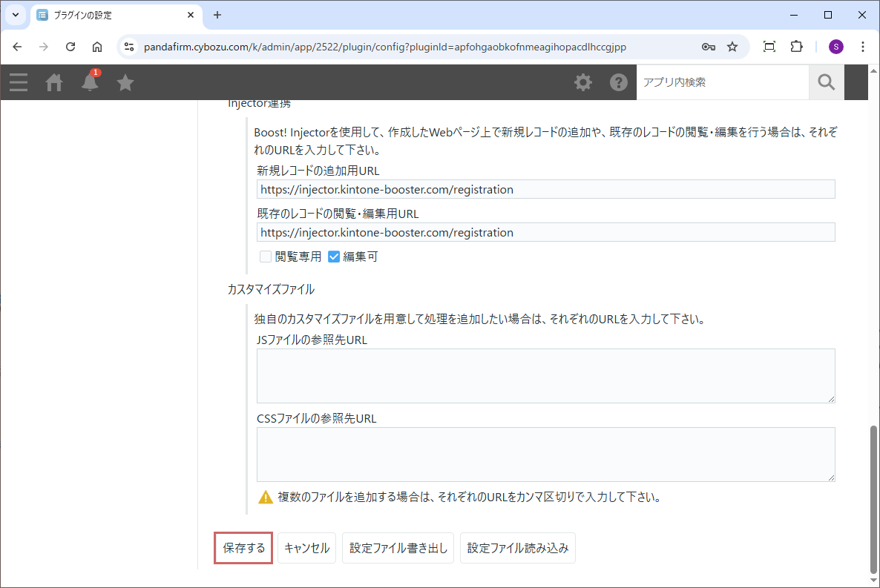Go to the kintone home portal icon

click(54, 82)
